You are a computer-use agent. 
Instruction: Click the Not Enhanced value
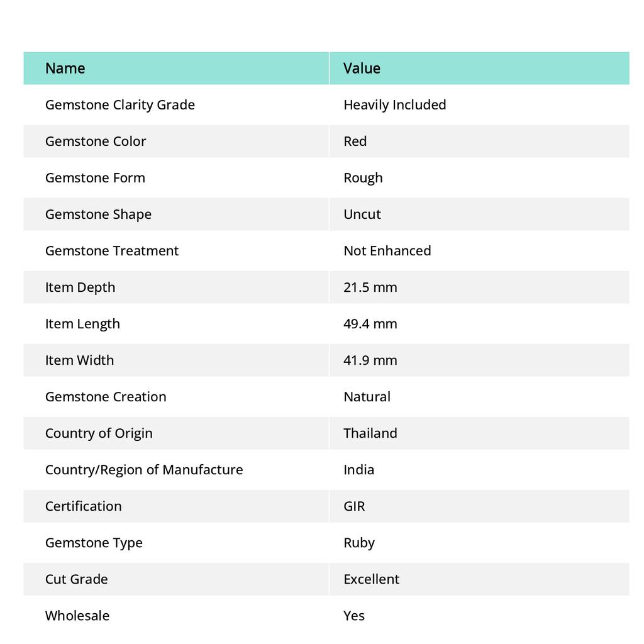point(387,250)
